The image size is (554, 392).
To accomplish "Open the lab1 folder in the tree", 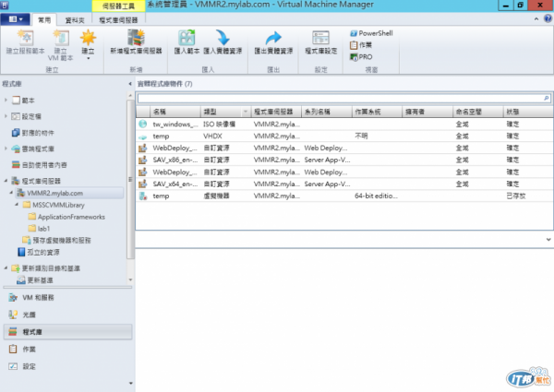I will [39, 229].
